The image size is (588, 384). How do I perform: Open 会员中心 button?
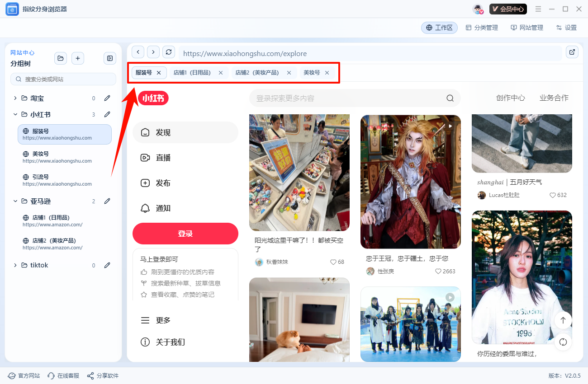[x=508, y=9]
